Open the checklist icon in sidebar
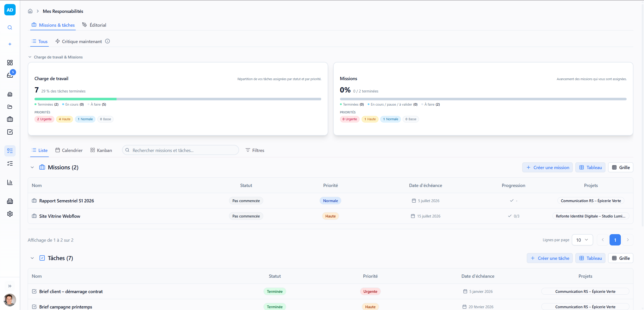This screenshot has height=310, width=644. (10, 163)
